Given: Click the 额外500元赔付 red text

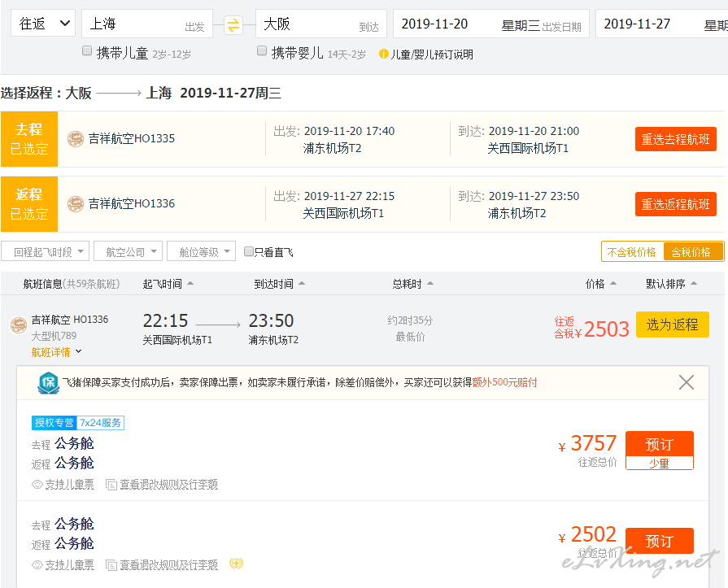Looking at the screenshot, I should pyautogui.click(x=504, y=382).
